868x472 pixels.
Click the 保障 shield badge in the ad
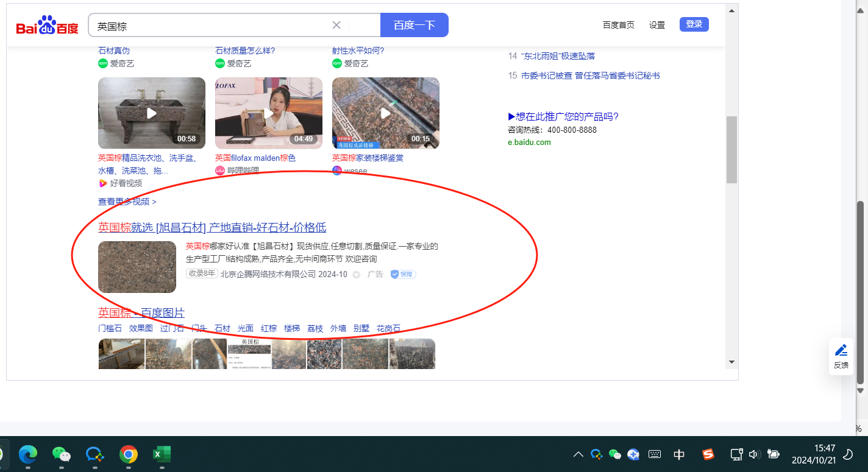pyautogui.click(x=403, y=274)
